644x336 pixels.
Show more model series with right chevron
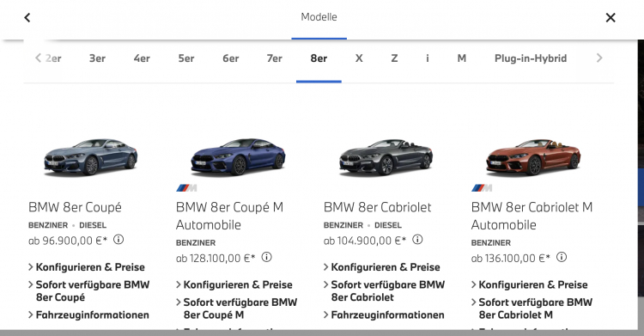tap(599, 58)
